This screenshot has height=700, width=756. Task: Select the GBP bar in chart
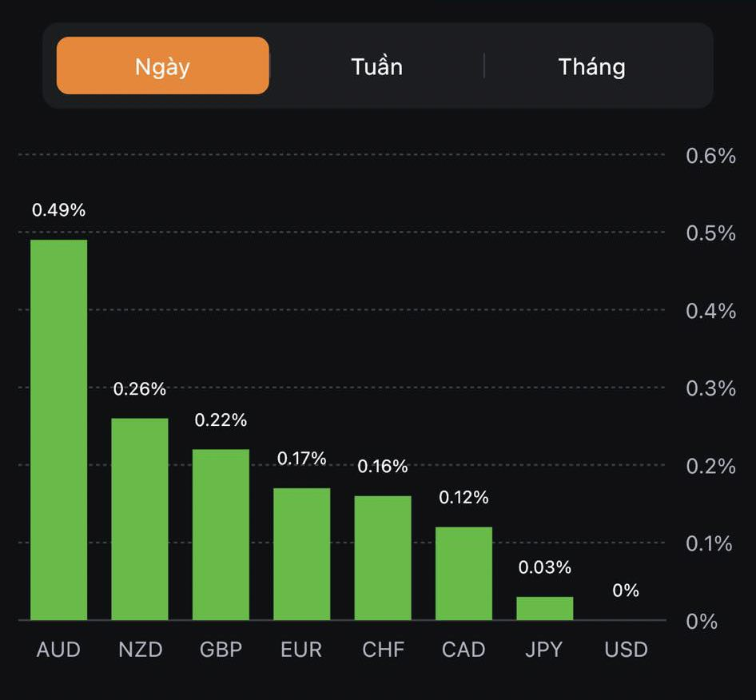pos(221,535)
